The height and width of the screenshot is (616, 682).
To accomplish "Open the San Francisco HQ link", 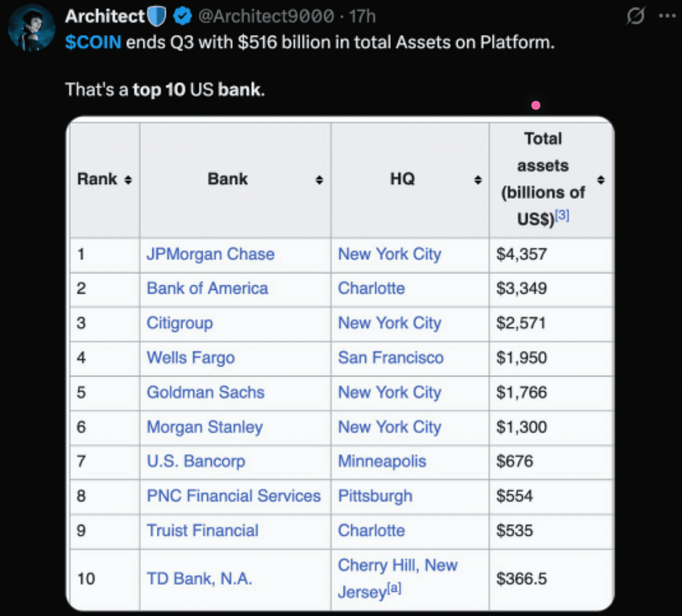I will coord(390,358).
